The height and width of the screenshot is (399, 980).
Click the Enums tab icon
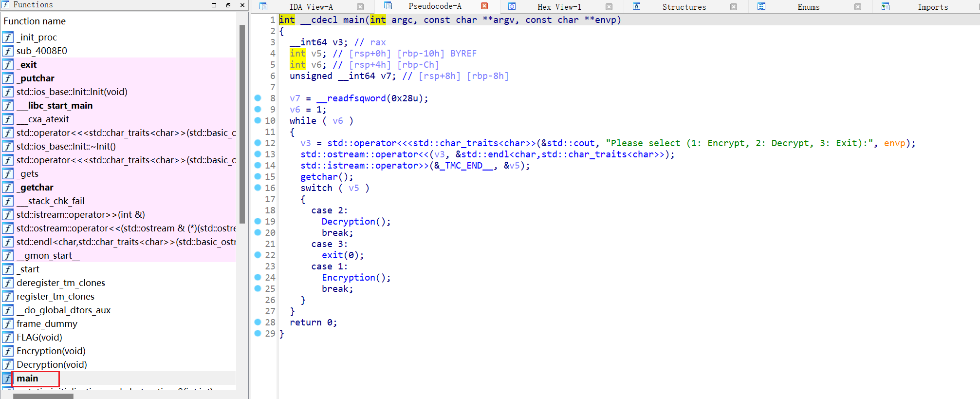761,6
